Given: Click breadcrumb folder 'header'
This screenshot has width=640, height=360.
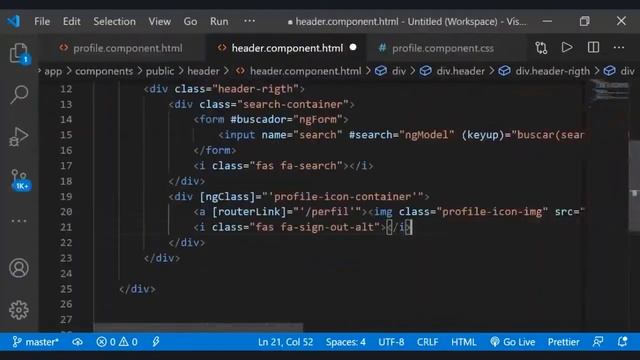Looking at the screenshot, I should [203, 71].
